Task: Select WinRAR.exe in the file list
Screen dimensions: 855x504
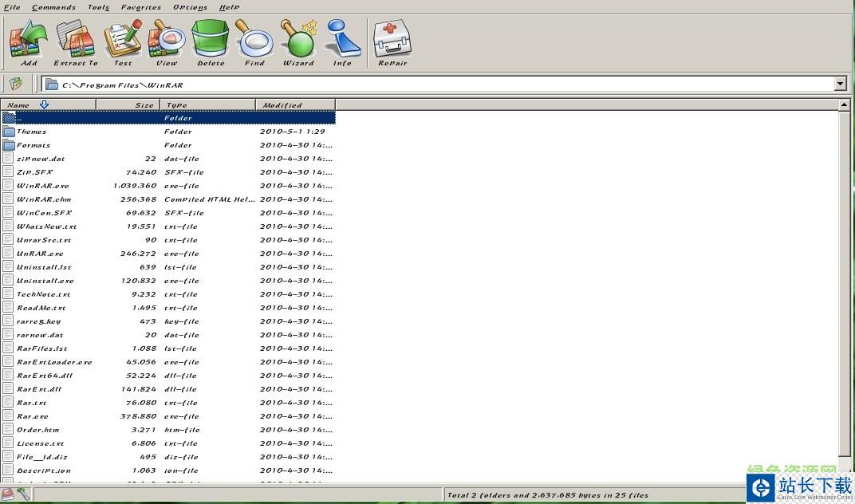Action: (x=43, y=186)
